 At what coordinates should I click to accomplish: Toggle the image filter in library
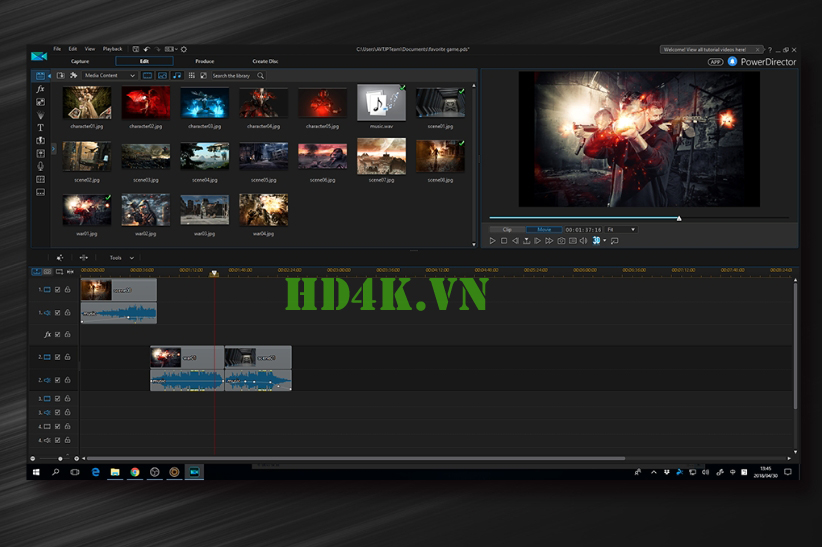tap(163, 76)
